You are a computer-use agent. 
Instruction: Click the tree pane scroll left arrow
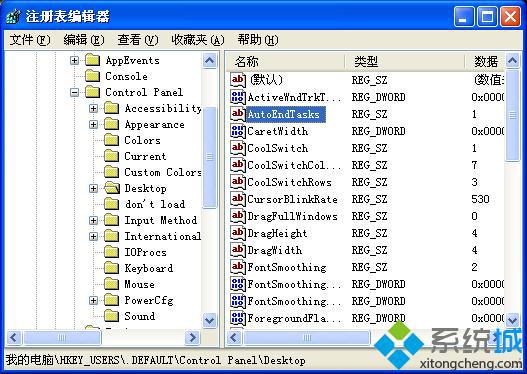tap(14, 337)
